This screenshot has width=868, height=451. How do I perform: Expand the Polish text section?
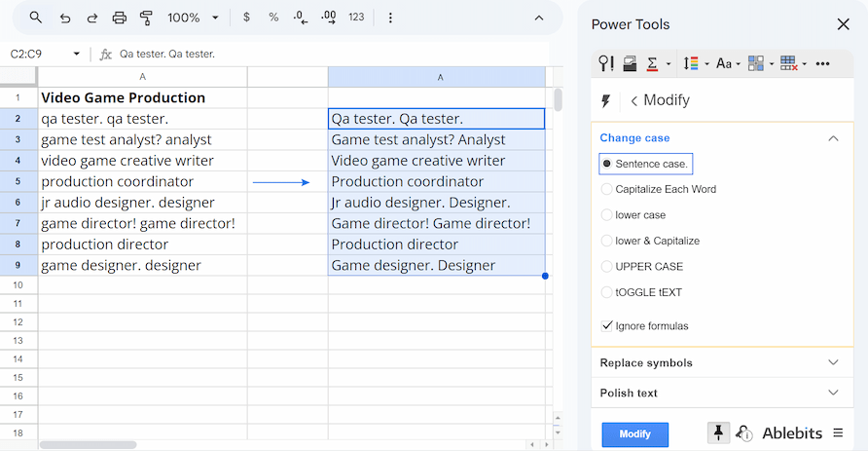pyautogui.click(x=833, y=393)
